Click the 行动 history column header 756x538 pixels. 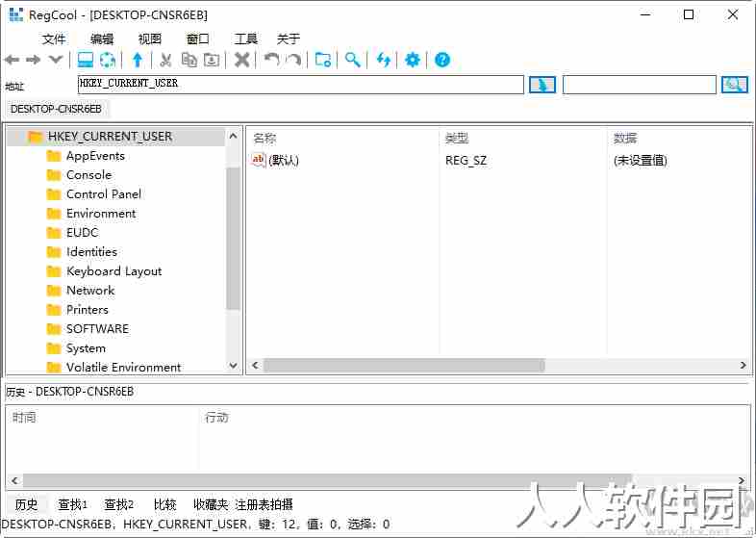[216, 418]
